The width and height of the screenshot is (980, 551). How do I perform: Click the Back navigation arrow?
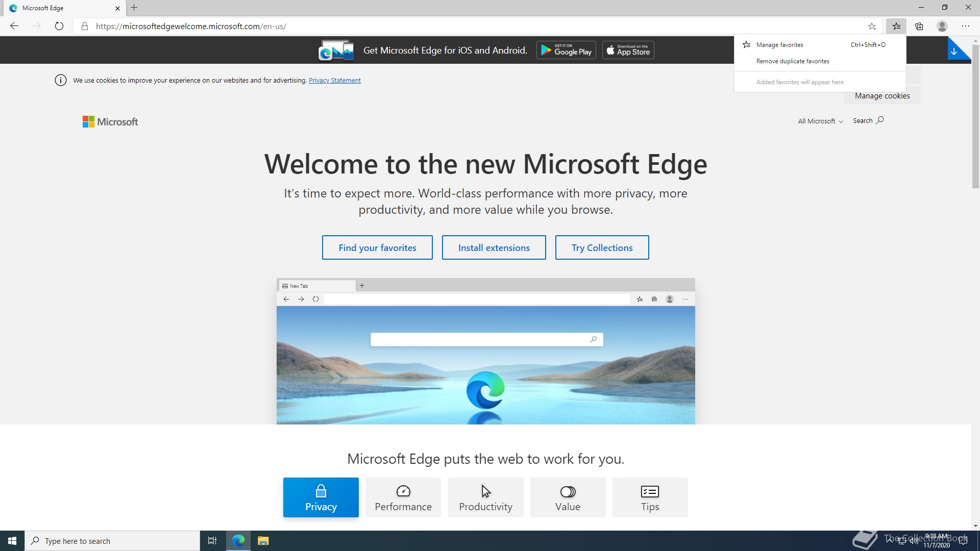click(x=14, y=26)
